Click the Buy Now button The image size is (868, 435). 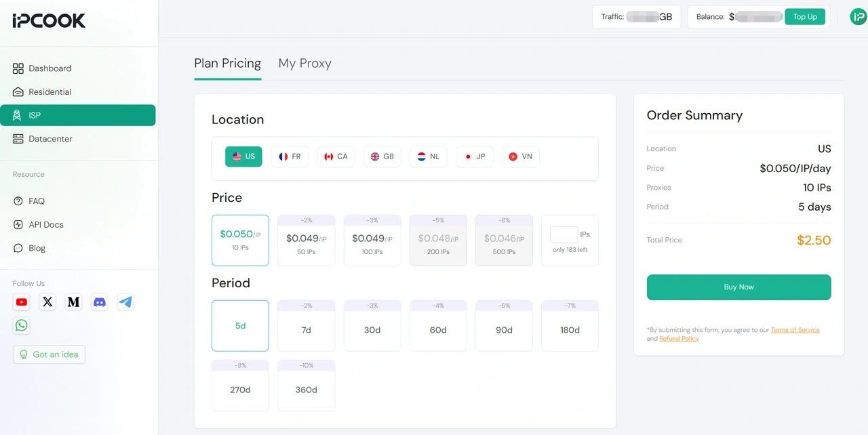(x=738, y=287)
